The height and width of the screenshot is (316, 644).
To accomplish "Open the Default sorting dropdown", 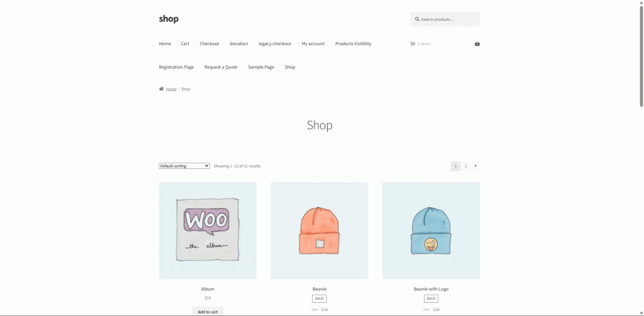I will 184,166.
